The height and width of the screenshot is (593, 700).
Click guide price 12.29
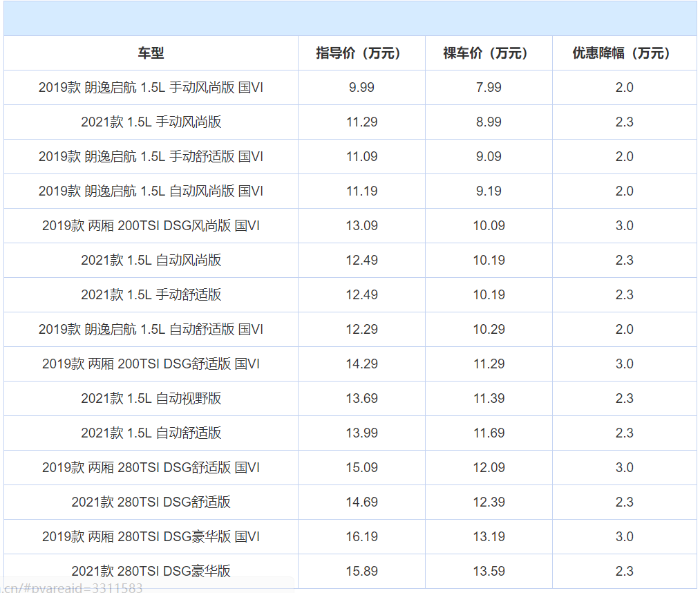pyautogui.click(x=361, y=330)
